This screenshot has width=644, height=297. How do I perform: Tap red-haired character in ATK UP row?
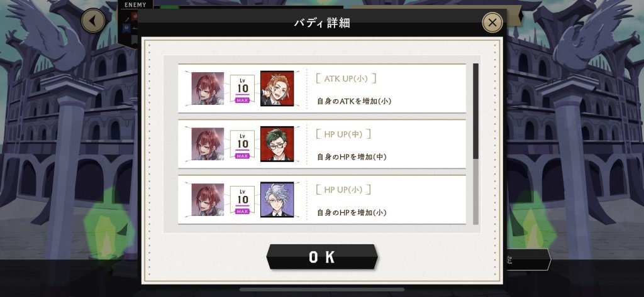pos(208,88)
